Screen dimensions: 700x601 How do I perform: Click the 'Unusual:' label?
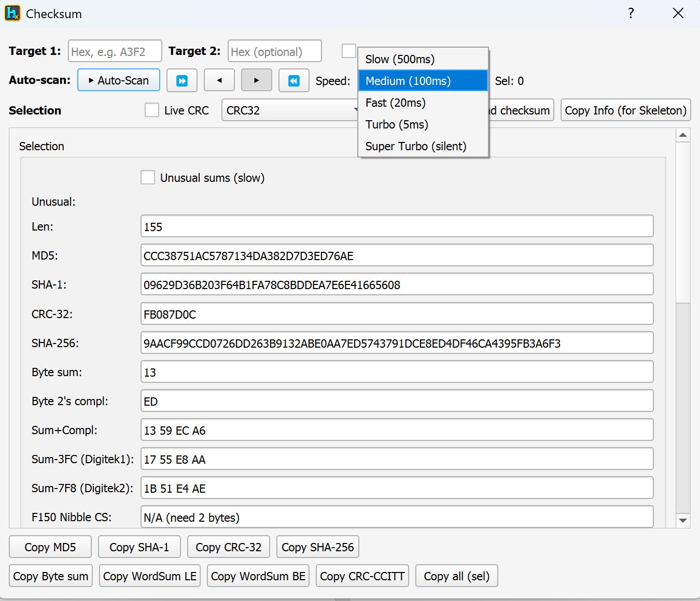tap(53, 202)
